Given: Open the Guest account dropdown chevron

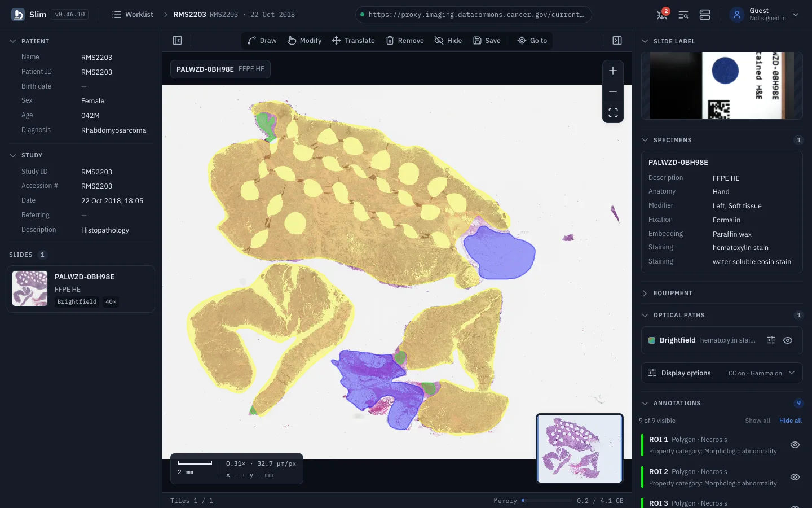Looking at the screenshot, I should point(796,15).
